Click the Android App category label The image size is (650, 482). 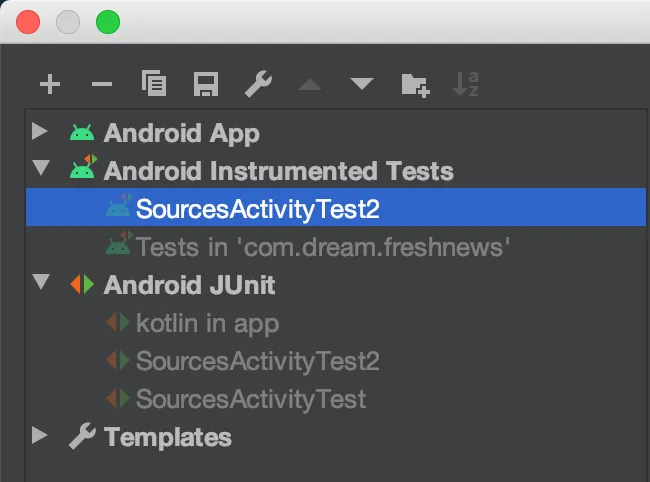[181, 133]
